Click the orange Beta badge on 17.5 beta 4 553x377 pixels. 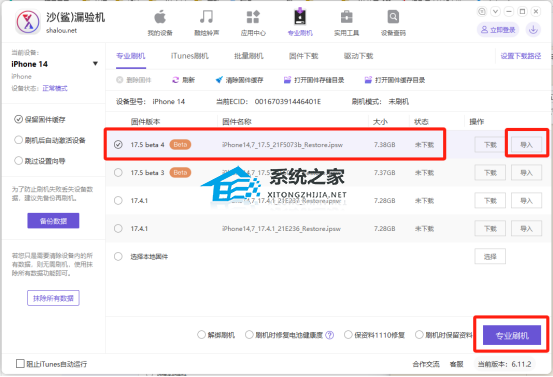point(180,145)
